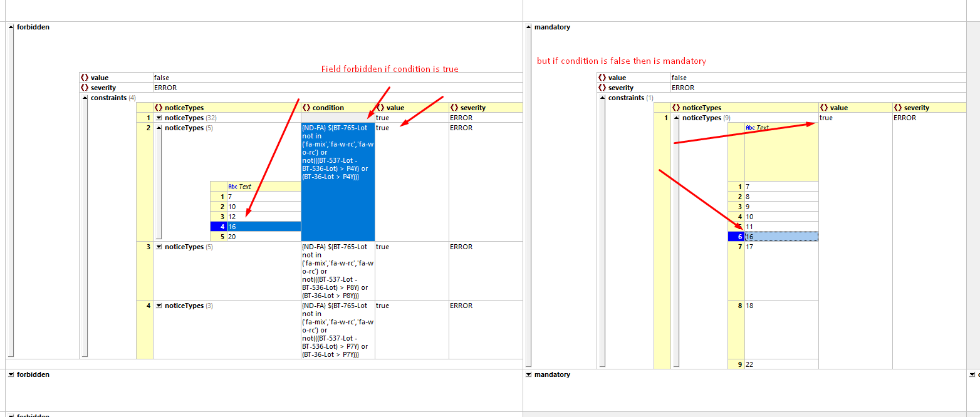This screenshot has width=980, height=417.
Task: Click braces icon in mandatory noticeTypes column header
Action: tap(676, 108)
